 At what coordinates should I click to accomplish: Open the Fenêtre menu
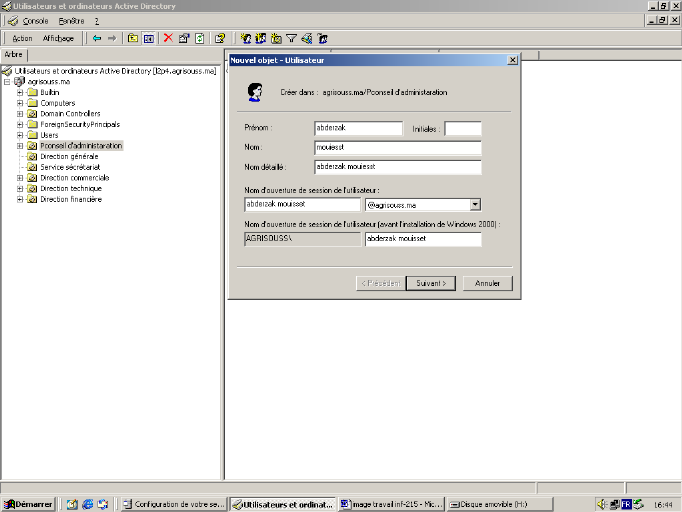pos(71,21)
